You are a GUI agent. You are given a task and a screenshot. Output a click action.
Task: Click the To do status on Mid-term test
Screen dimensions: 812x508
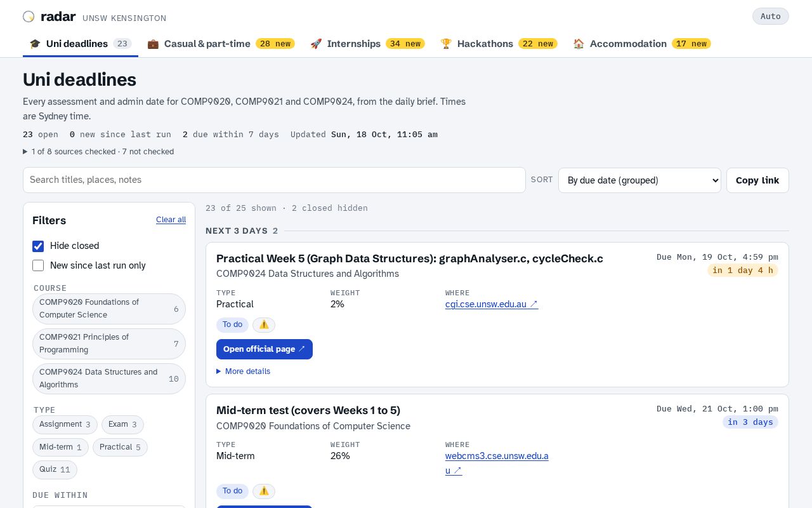[x=232, y=491]
